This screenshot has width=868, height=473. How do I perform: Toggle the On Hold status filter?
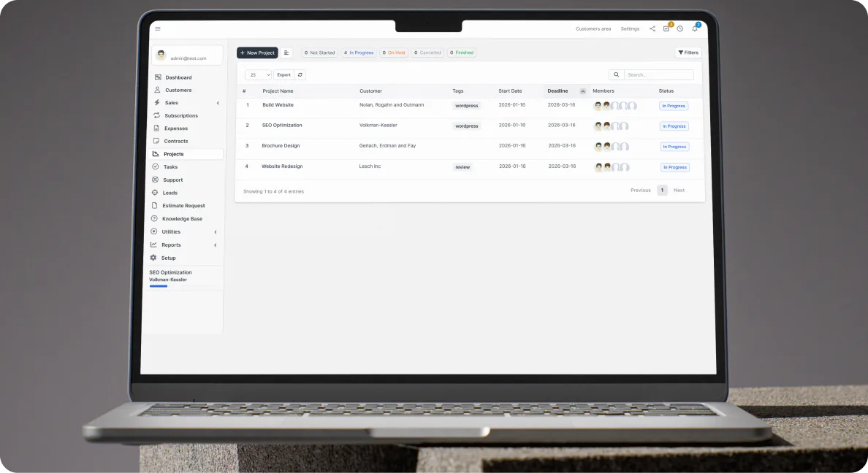(394, 53)
